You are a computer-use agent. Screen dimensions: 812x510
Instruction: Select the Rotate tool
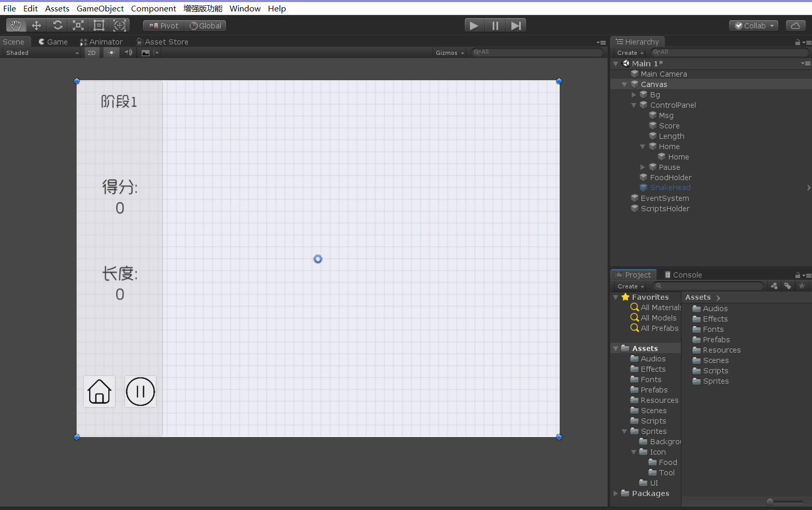(58, 25)
